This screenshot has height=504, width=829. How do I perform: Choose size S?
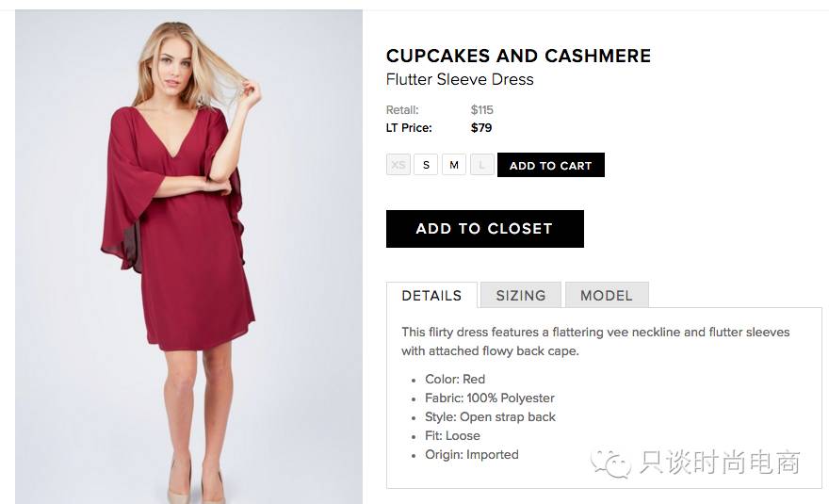[x=426, y=165]
